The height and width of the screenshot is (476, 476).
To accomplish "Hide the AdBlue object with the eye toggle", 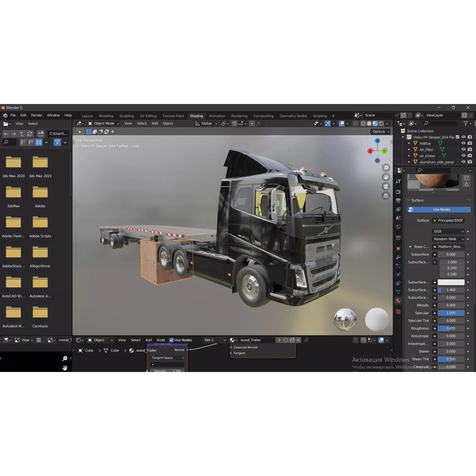I will coord(463,143).
